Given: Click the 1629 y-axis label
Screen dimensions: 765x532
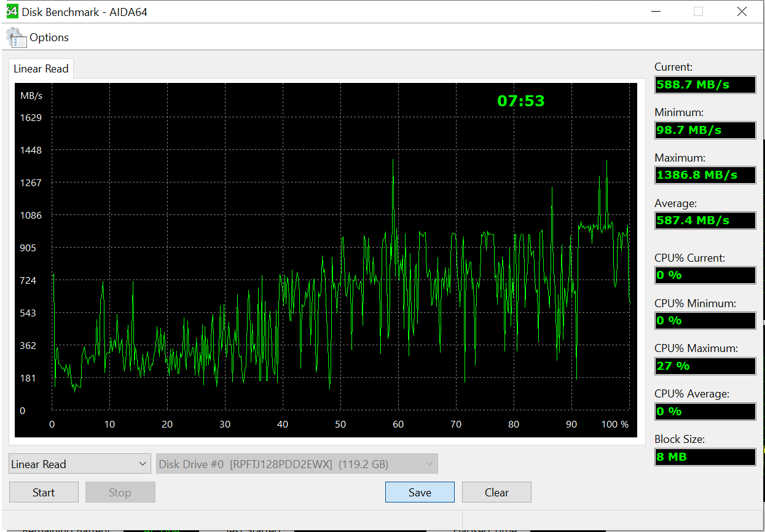Looking at the screenshot, I should point(31,117).
